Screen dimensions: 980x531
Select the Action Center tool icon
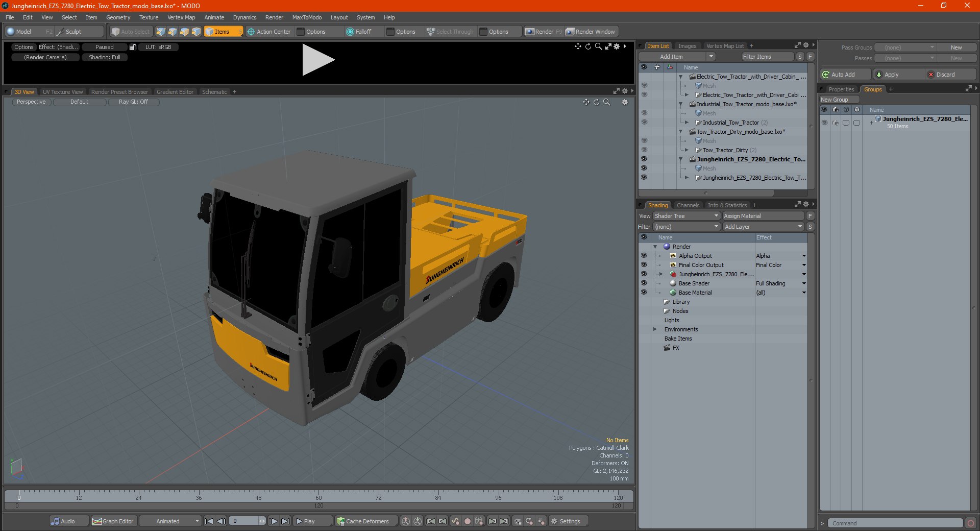[x=251, y=32]
